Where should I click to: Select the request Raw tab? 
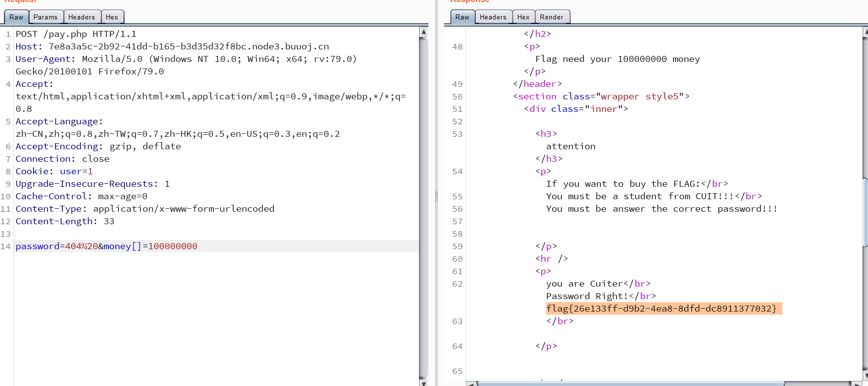[x=16, y=17]
